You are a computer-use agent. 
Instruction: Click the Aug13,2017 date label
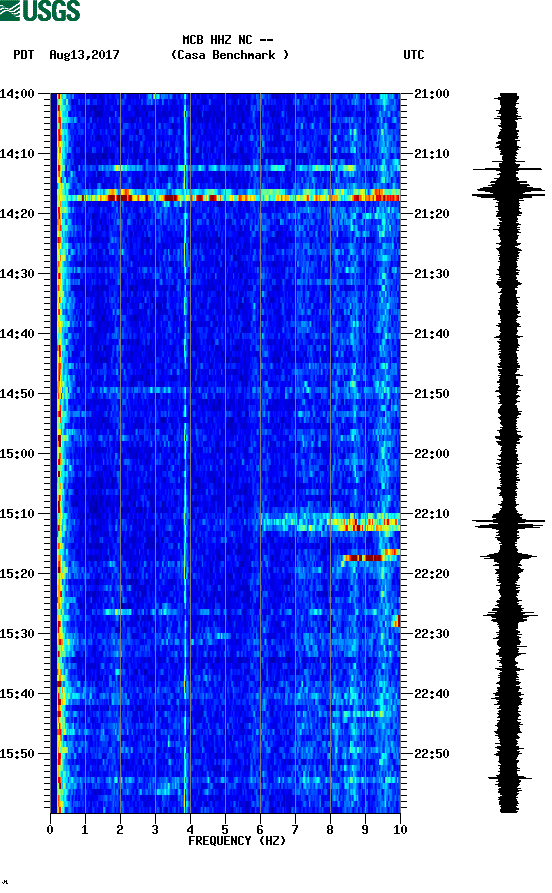tap(84, 55)
